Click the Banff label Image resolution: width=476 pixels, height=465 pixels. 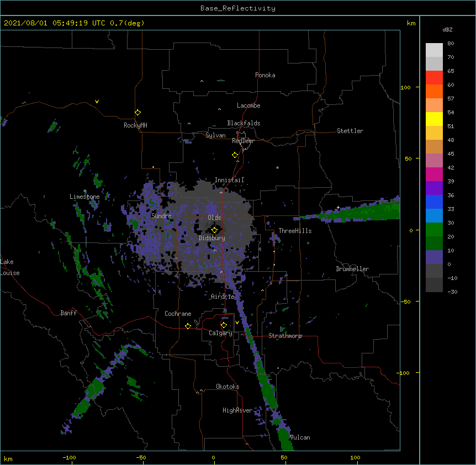pos(68,313)
